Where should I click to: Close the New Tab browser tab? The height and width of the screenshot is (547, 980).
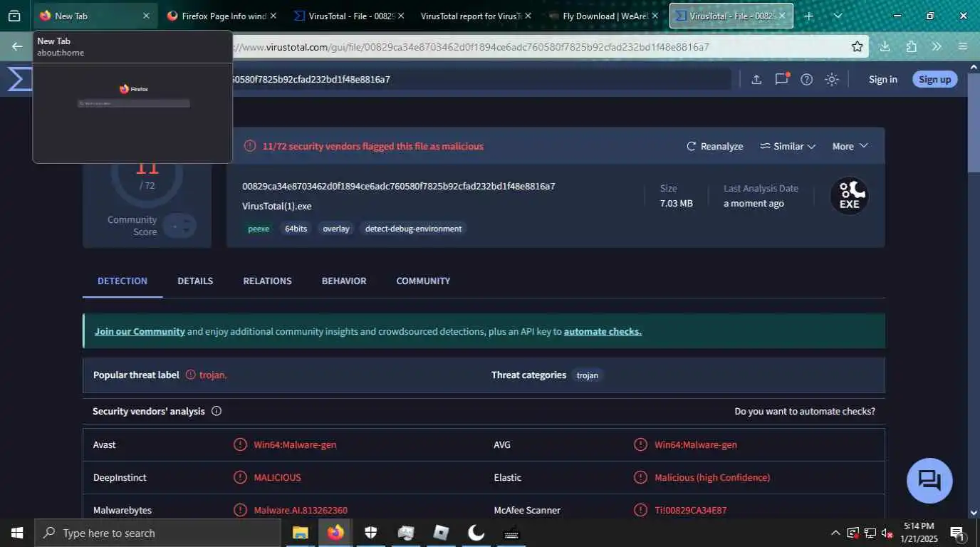click(x=146, y=16)
